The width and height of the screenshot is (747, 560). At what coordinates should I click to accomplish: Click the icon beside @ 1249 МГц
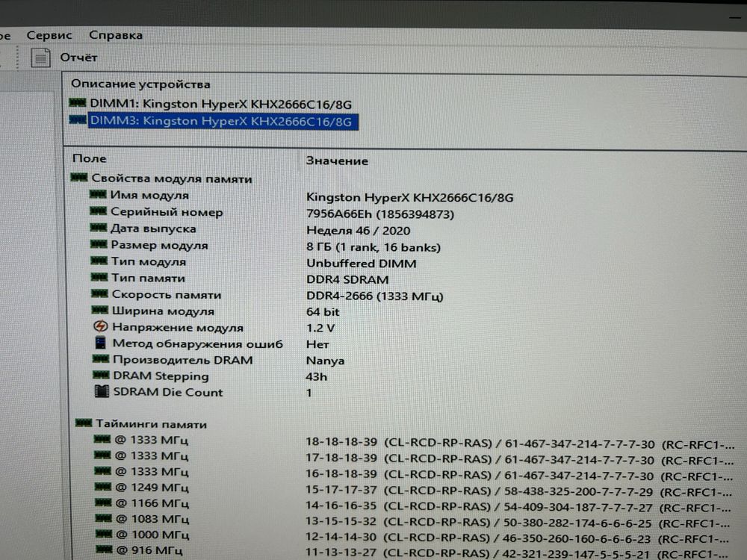[x=103, y=486]
